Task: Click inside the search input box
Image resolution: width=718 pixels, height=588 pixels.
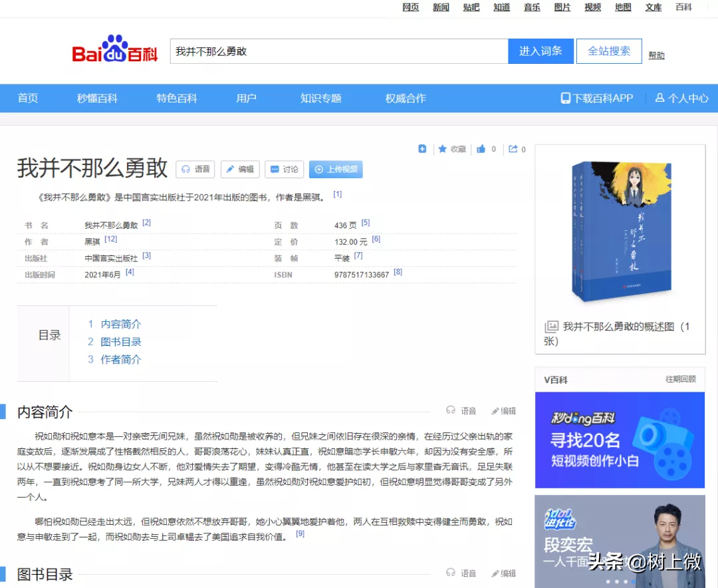Action: coord(332,51)
